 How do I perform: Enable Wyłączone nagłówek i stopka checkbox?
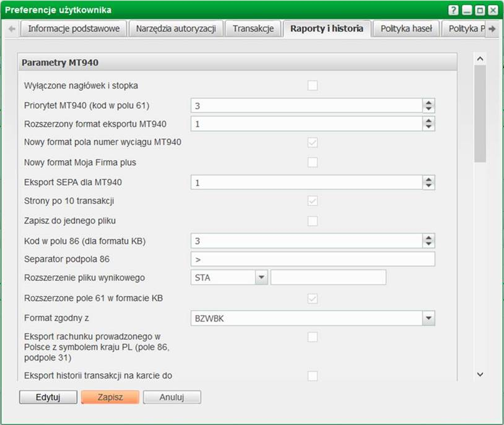pyautogui.click(x=313, y=85)
